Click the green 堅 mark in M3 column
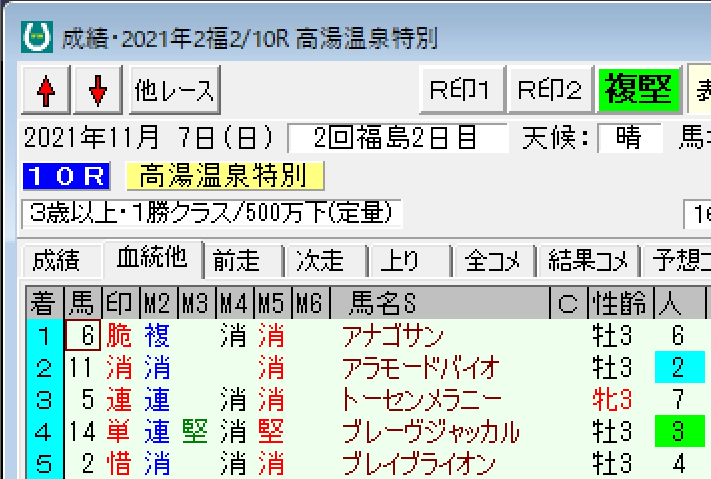The height and width of the screenshot is (479, 711). pyautogui.click(x=195, y=431)
